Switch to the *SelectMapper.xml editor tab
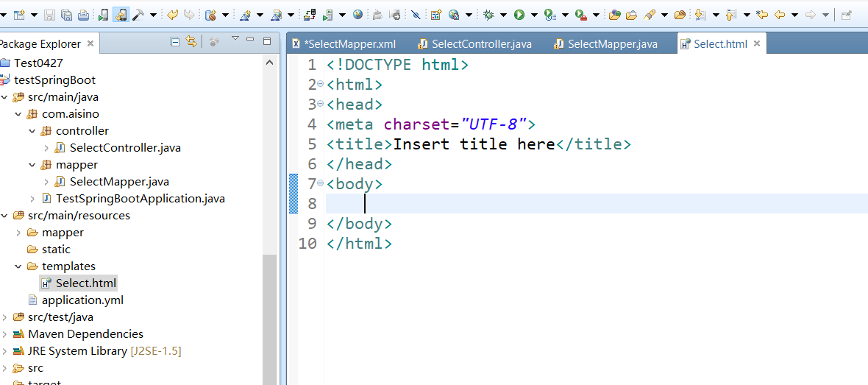Image resolution: width=868 pixels, height=385 pixels. (x=344, y=43)
